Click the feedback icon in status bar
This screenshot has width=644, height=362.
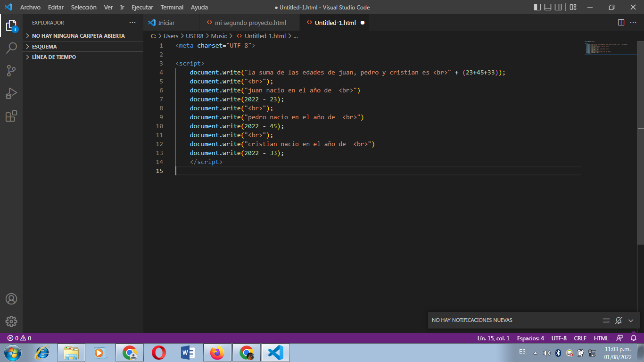pos(619,338)
